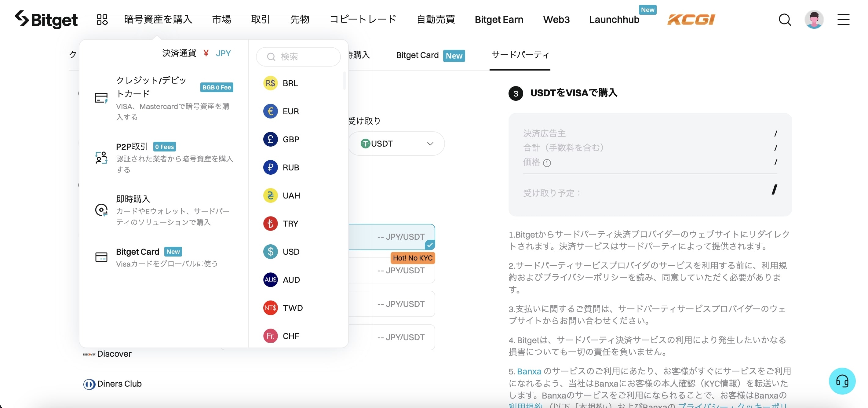
Task: Open 取引 menu
Action: click(x=261, y=20)
